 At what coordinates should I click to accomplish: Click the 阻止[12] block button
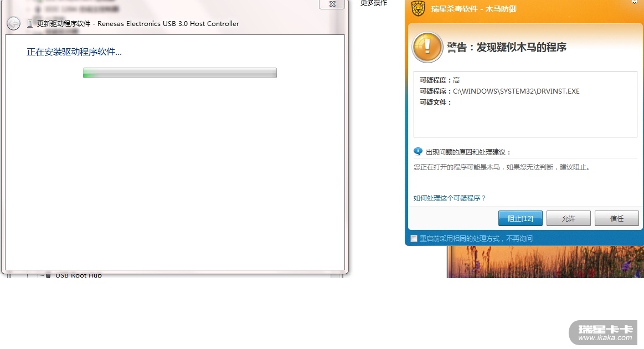click(x=520, y=218)
